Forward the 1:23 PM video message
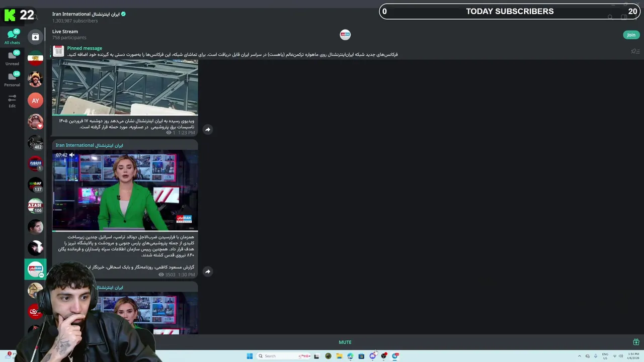 tap(207, 129)
